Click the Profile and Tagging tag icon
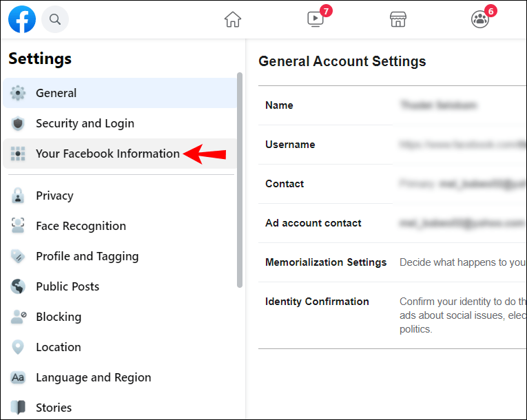Viewport: 527px width, 420px height. click(x=18, y=256)
